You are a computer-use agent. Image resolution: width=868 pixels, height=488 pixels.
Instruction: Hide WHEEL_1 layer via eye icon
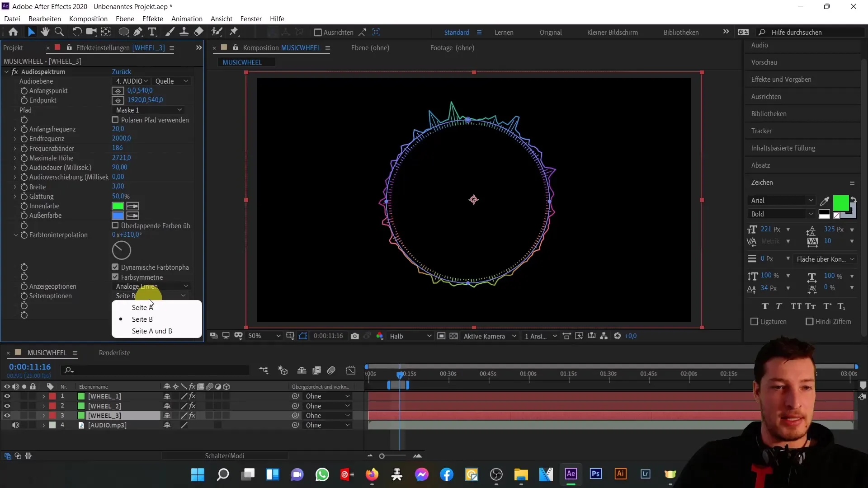[7, 396]
